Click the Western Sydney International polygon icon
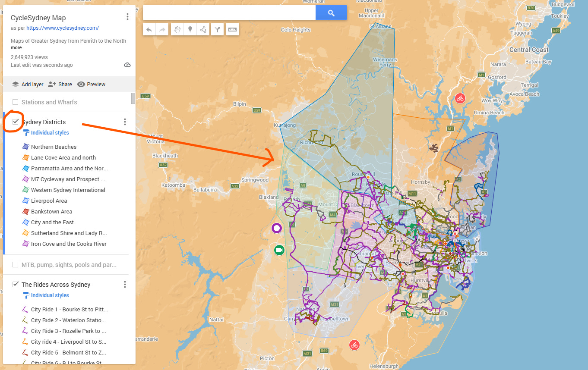Image resolution: width=588 pixels, height=370 pixels. pos(25,190)
